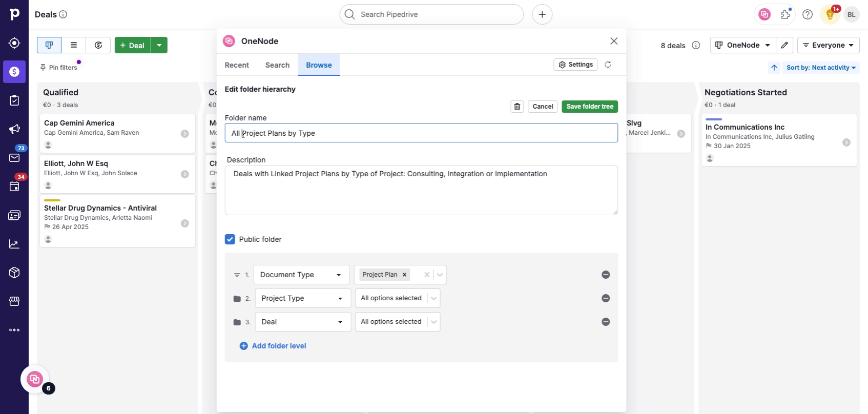Open Marketplace store icon in sidebar
This screenshot has width=868, height=414.
[x=14, y=301]
